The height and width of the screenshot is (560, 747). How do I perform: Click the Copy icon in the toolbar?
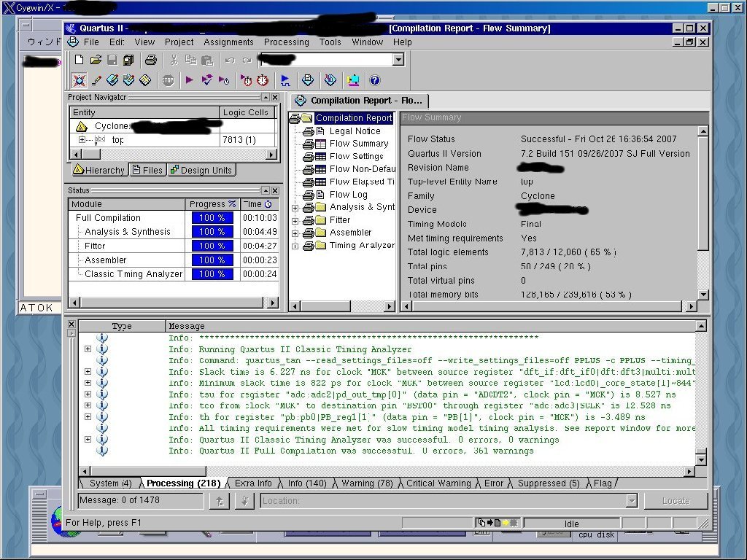click(190, 60)
